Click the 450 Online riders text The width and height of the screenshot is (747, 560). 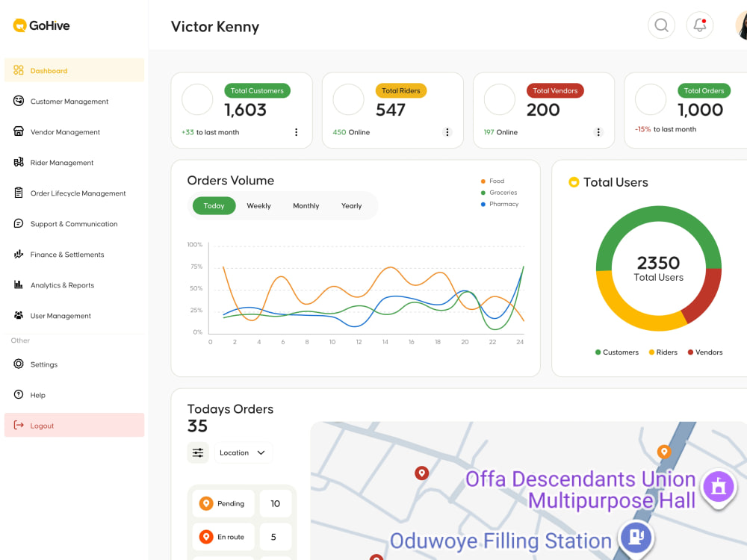(351, 132)
